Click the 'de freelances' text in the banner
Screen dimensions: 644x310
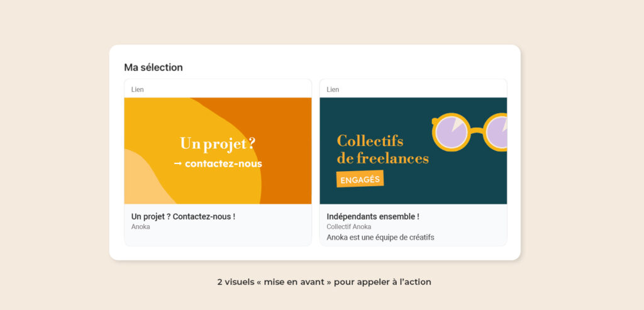383,158
